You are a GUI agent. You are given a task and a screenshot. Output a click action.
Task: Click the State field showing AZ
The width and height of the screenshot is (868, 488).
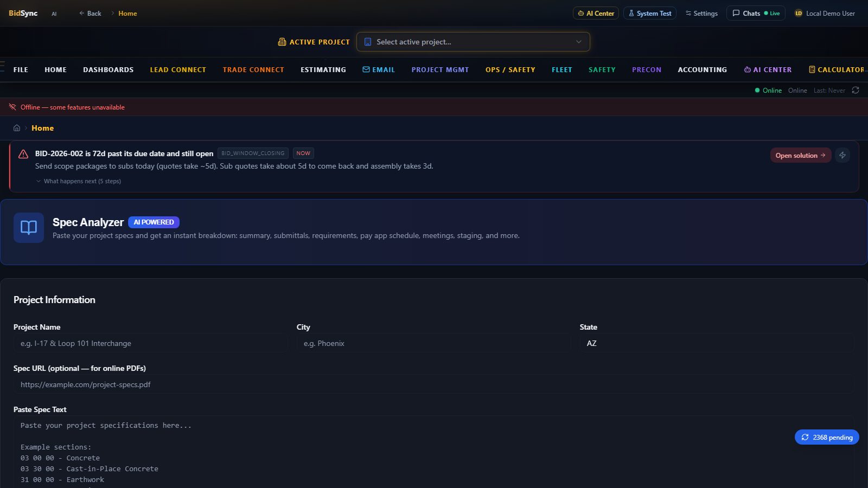717,343
